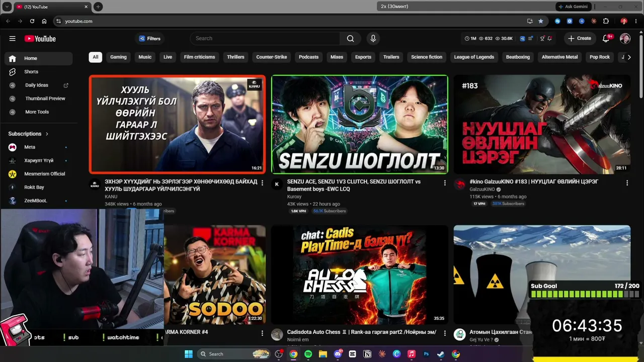View site information icon beside youtube.com
Viewport: 644px width, 362px height.
[x=58, y=21]
